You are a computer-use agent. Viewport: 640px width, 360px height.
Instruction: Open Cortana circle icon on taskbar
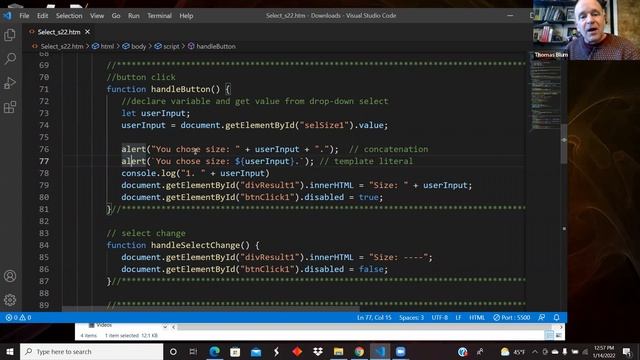[173, 351]
